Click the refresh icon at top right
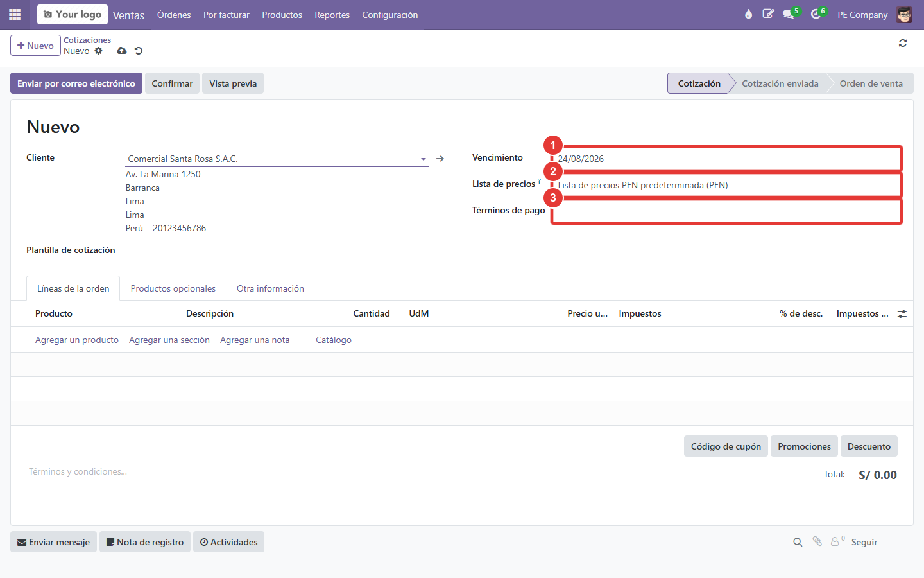The image size is (924, 578). pyautogui.click(x=903, y=43)
